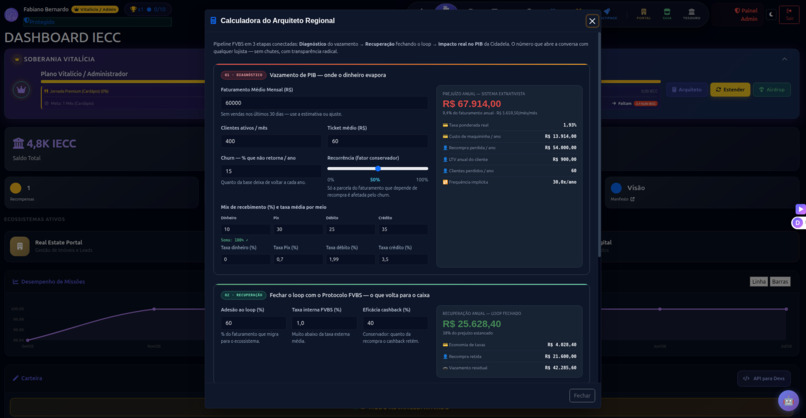Click the trophy counter in header
Image resolution: width=806 pixels, height=418 pixels.
[x=148, y=9]
